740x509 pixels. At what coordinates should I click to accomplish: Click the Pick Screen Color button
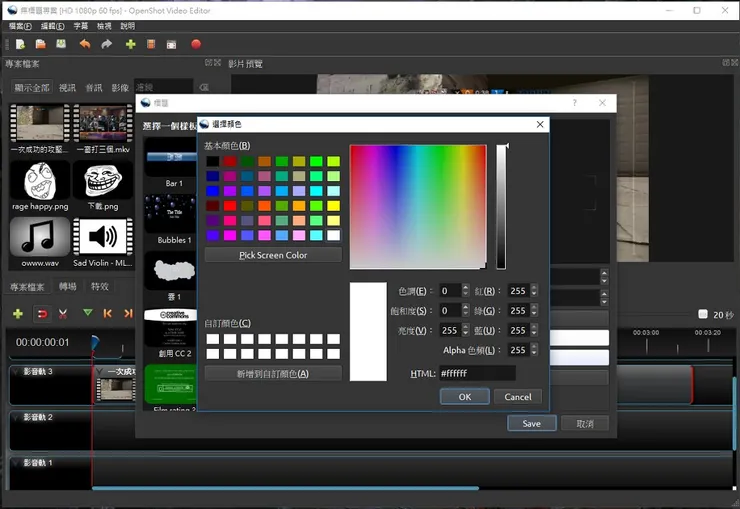tap(273, 255)
